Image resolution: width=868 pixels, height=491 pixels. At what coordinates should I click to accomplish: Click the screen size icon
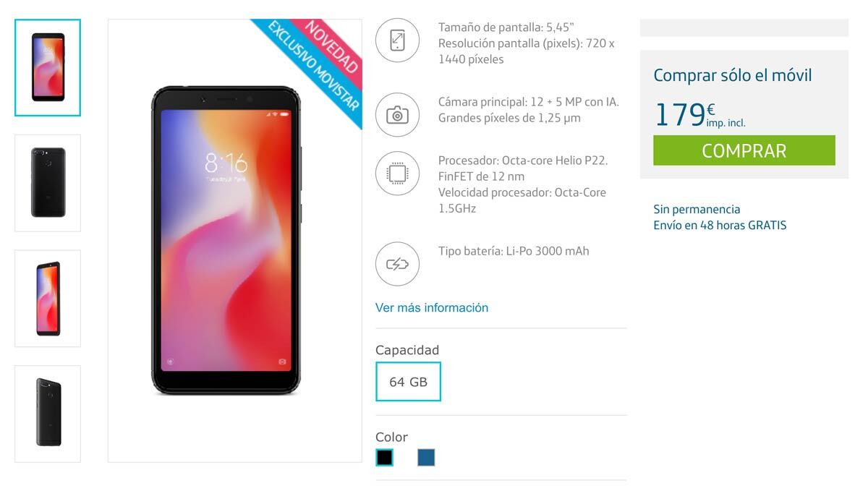[x=397, y=40]
